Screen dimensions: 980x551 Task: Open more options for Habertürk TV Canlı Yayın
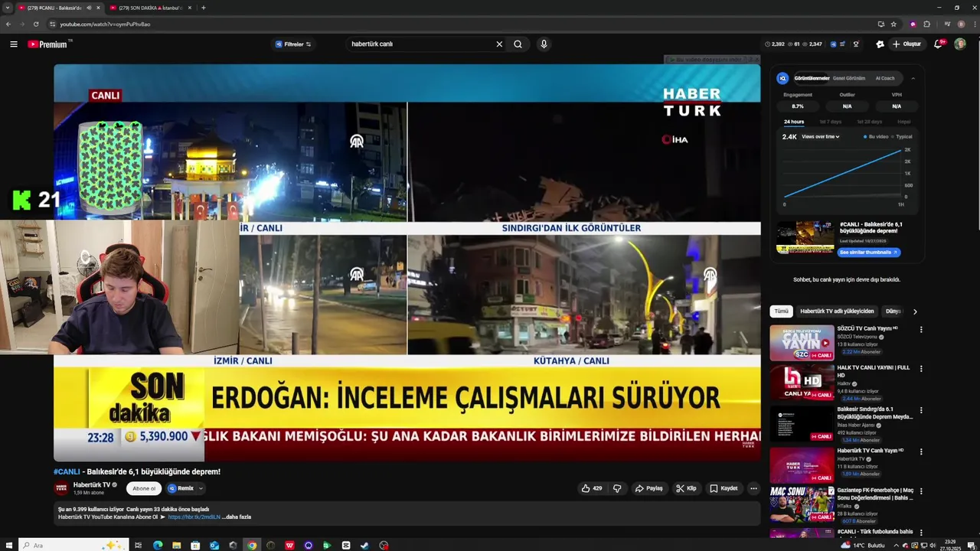tap(921, 452)
